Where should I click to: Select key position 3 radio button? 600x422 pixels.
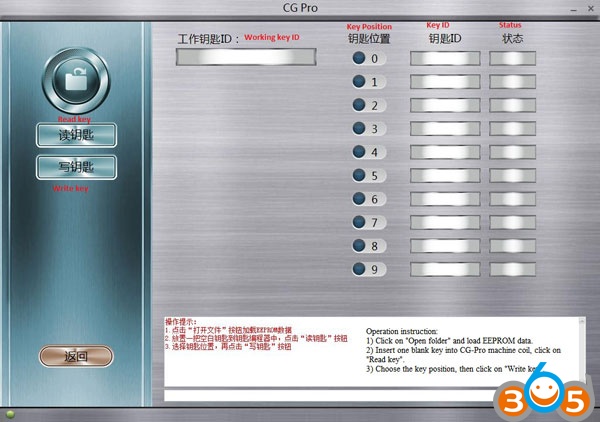[359, 129]
